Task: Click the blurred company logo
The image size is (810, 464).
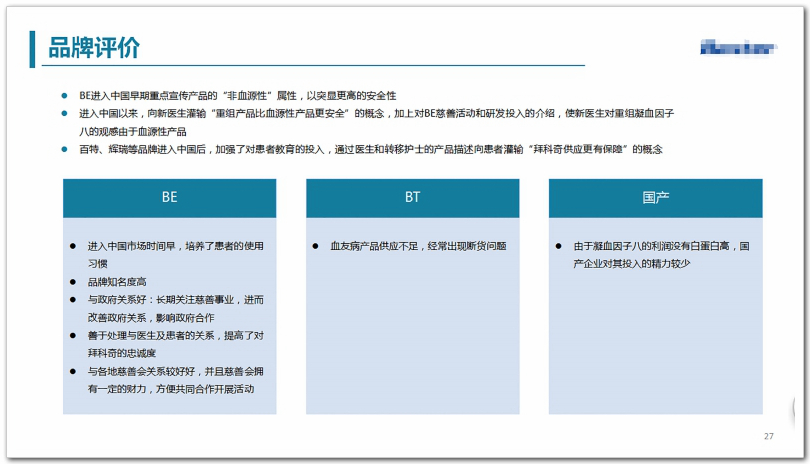Action: coord(739,48)
